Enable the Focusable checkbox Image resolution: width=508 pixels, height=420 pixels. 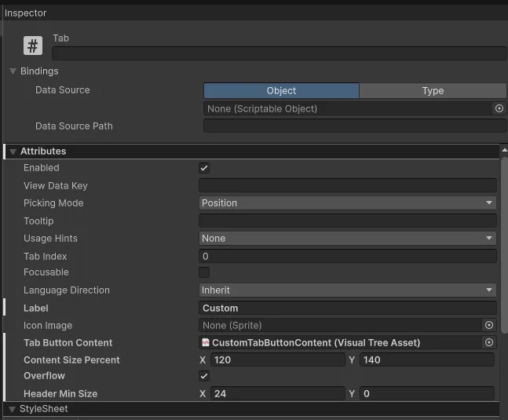tap(204, 272)
